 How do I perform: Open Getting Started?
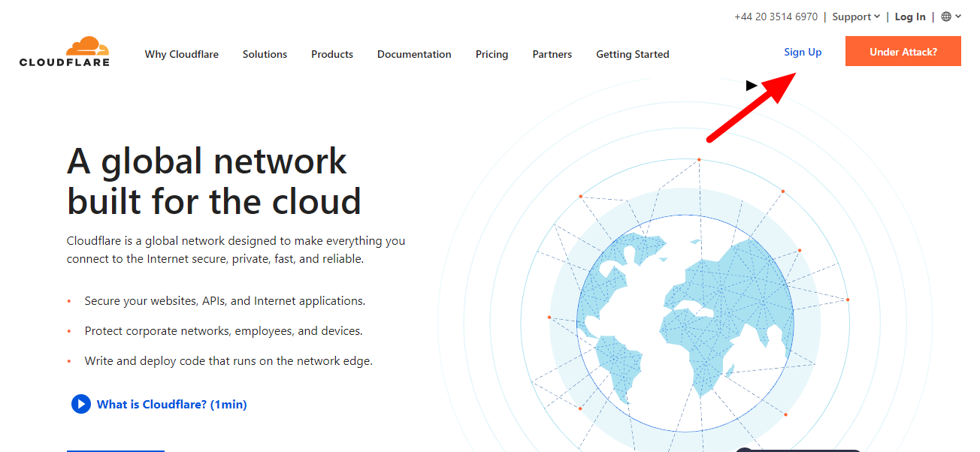[633, 54]
